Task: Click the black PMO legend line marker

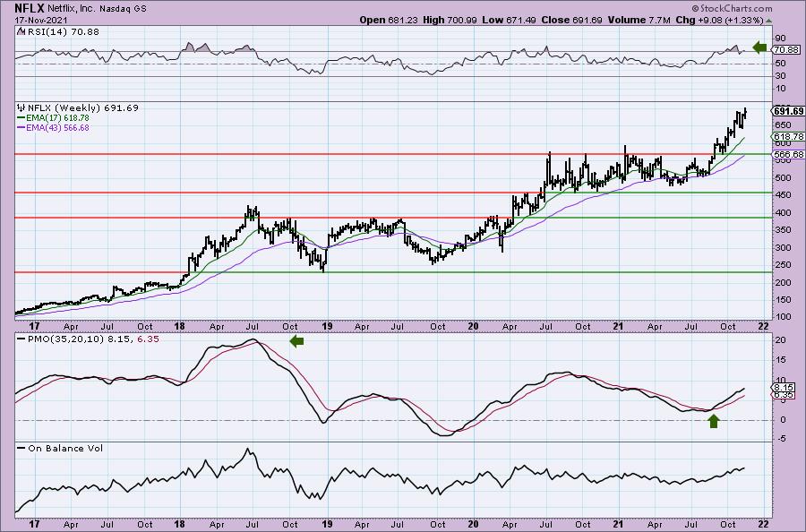Action: pyautogui.click(x=21, y=339)
